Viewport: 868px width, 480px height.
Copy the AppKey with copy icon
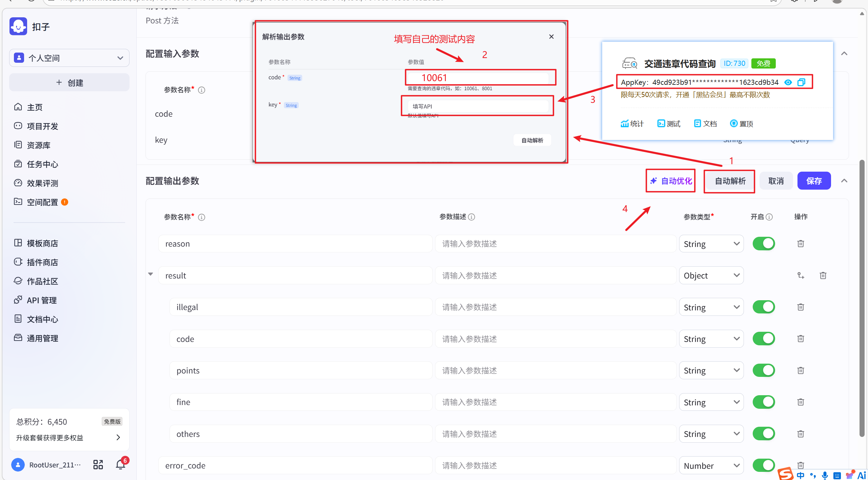click(801, 82)
